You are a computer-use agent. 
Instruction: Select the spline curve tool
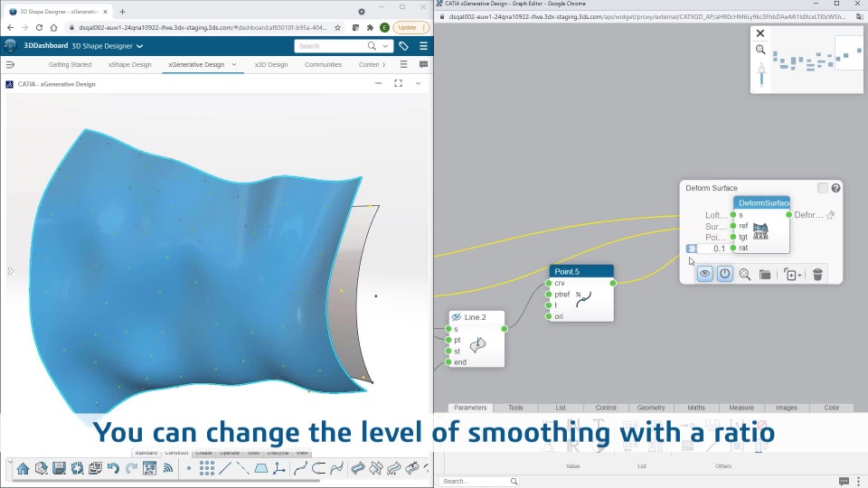(336, 469)
